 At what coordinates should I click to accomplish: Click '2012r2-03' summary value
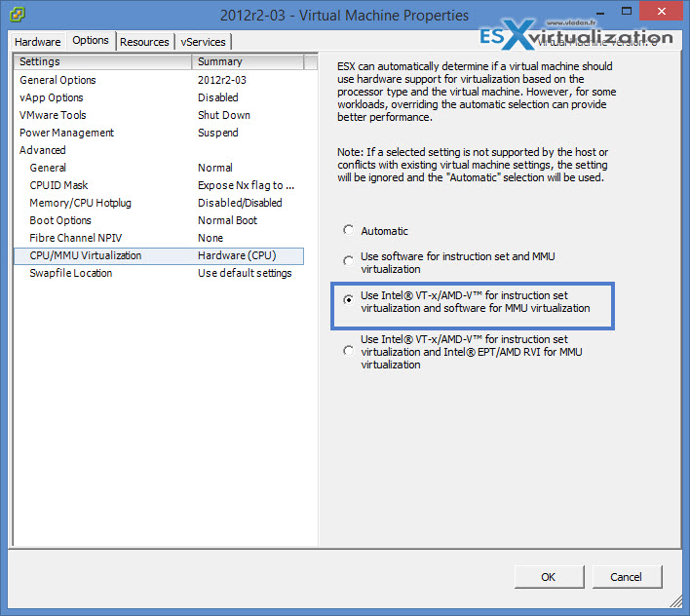222,80
